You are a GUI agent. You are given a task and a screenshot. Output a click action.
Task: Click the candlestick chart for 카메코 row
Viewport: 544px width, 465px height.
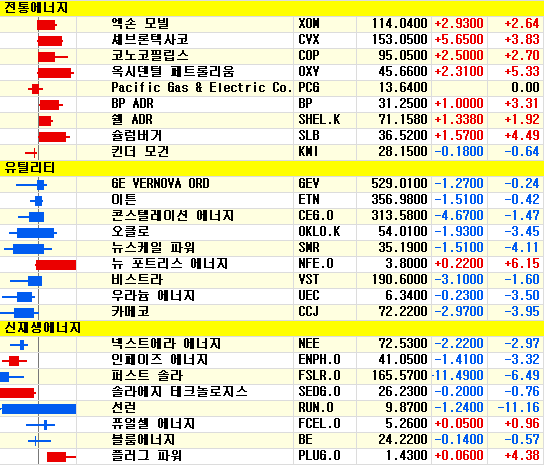(19, 313)
